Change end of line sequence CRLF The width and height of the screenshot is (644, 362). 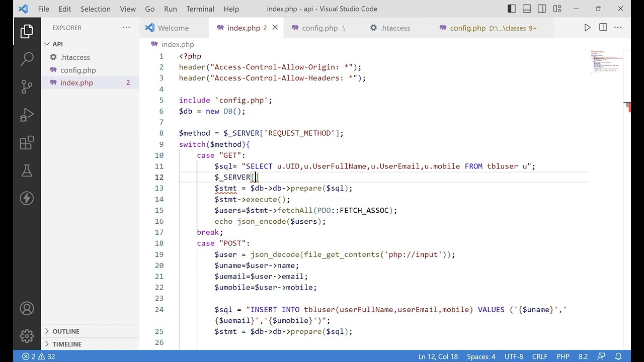pyautogui.click(x=540, y=356)
